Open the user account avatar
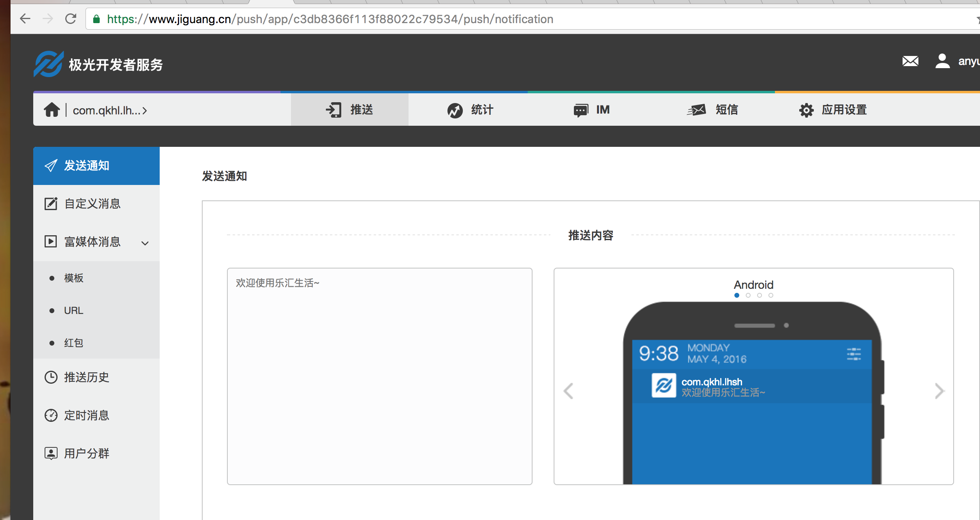Viewport: 980px width, 520px height. (x=942, y=61)
